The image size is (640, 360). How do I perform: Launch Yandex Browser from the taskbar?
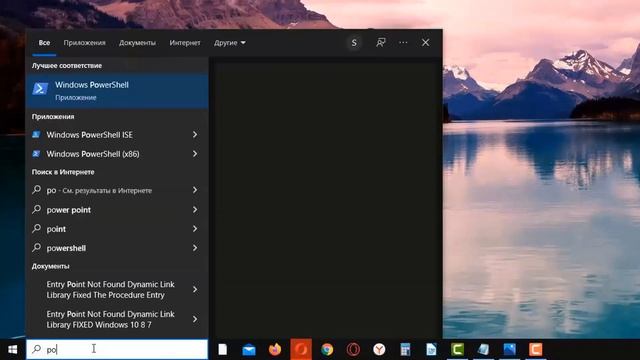tap(379, 349)
